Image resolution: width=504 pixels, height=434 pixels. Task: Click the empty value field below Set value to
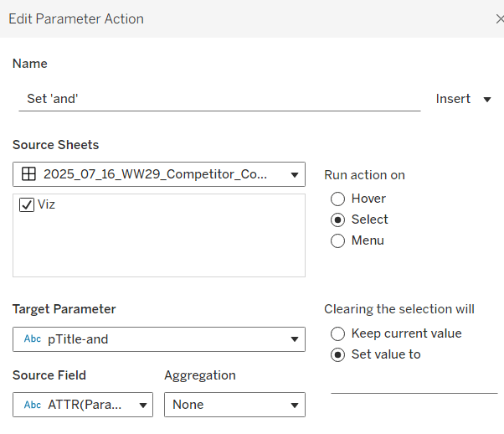414,383
